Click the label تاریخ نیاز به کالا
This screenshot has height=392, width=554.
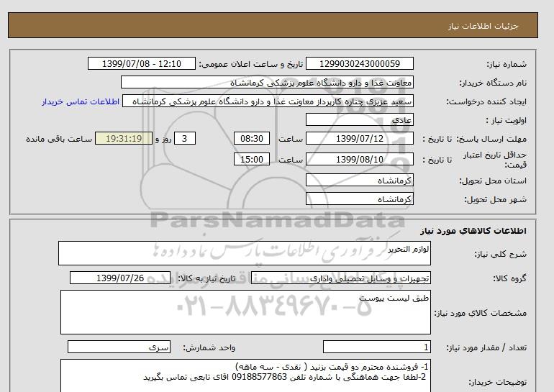coord(206,278)
